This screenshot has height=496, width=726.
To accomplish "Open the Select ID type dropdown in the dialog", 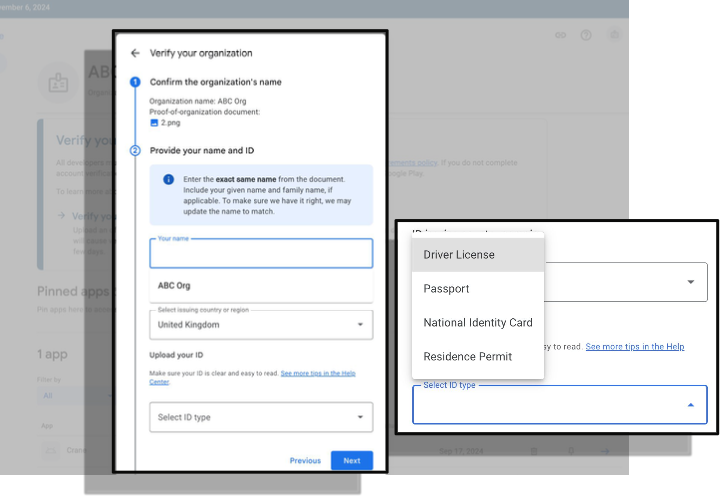I will [261, 417].
